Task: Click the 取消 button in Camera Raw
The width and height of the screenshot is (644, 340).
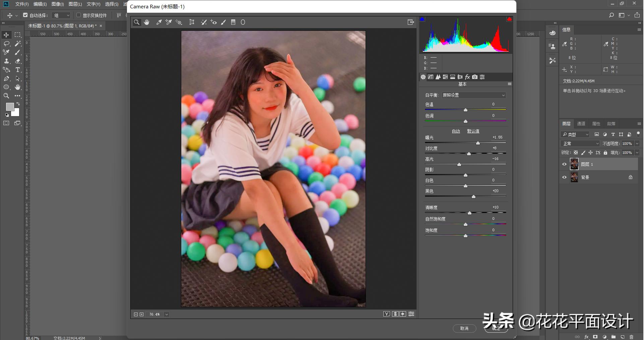Action: point(464,328)
